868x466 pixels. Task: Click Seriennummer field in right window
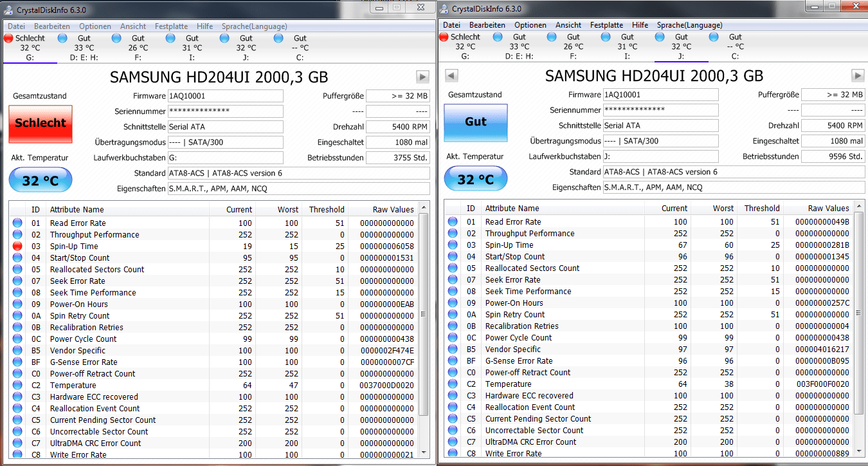(x=660, y=110)
